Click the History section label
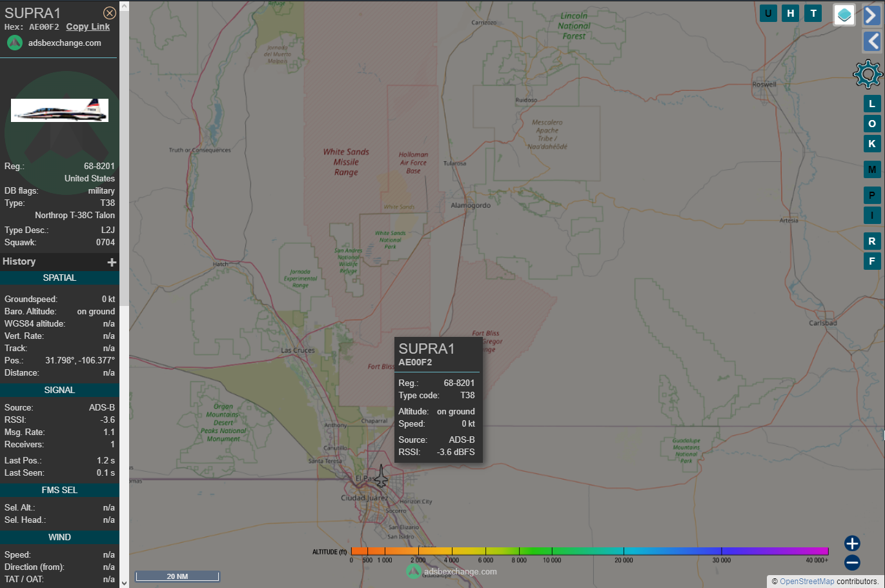 pos(19,261)
